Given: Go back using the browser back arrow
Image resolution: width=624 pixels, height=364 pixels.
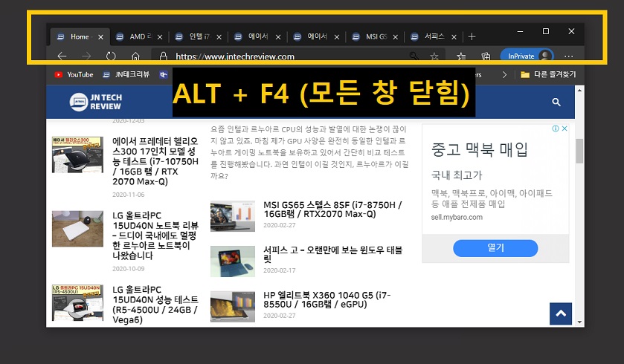Looking at the screenshot, I should [62, 56].
